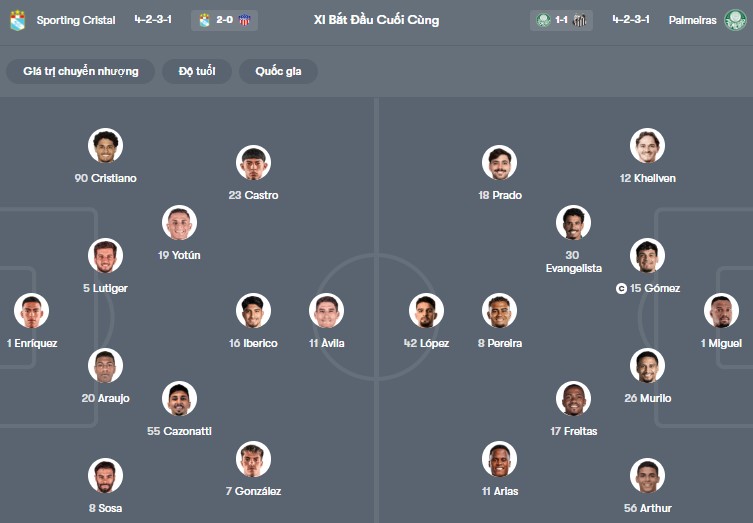Image resolution: width=753 pixels, height=523 pixels.
Task: Click the Sporting Cristal club crest
Action: point(17,20)
